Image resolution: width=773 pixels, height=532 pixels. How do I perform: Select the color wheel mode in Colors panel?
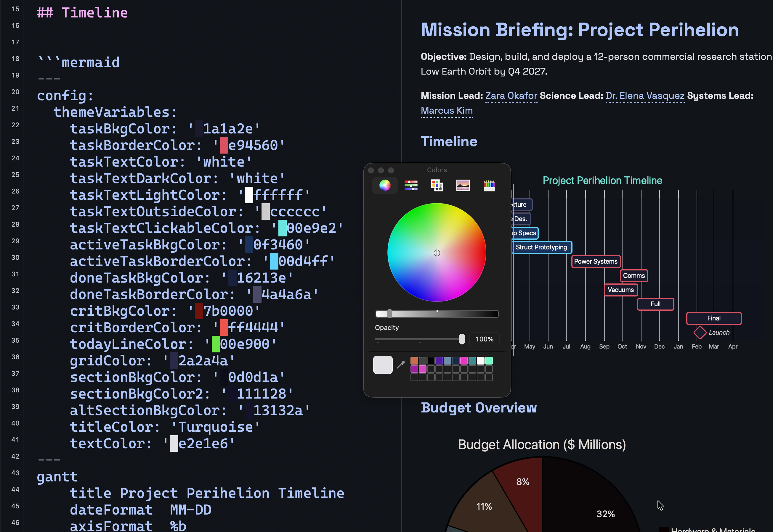click(x=385, y=185)
